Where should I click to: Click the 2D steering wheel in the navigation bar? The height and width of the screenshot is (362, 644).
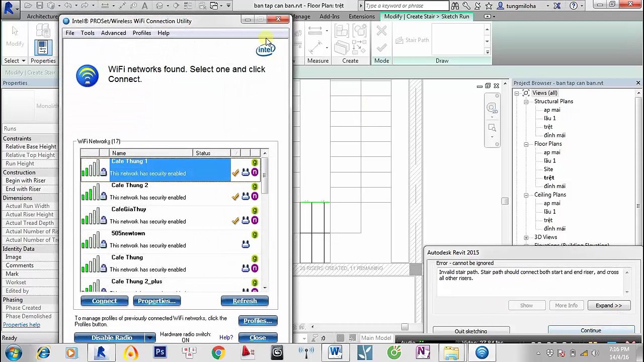tap(492, 108)
